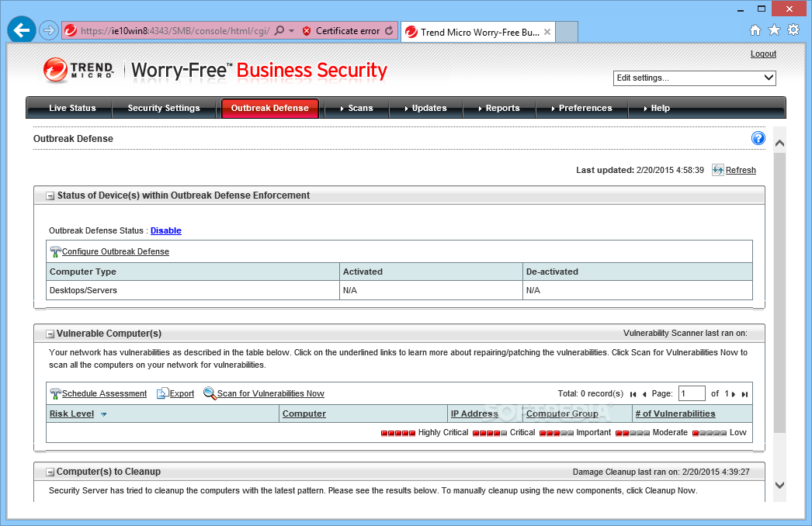Start Scan for Vulnerabilities Now
Image resolution: width=812 pixels, height=526 pixels.
click(271, 393)
